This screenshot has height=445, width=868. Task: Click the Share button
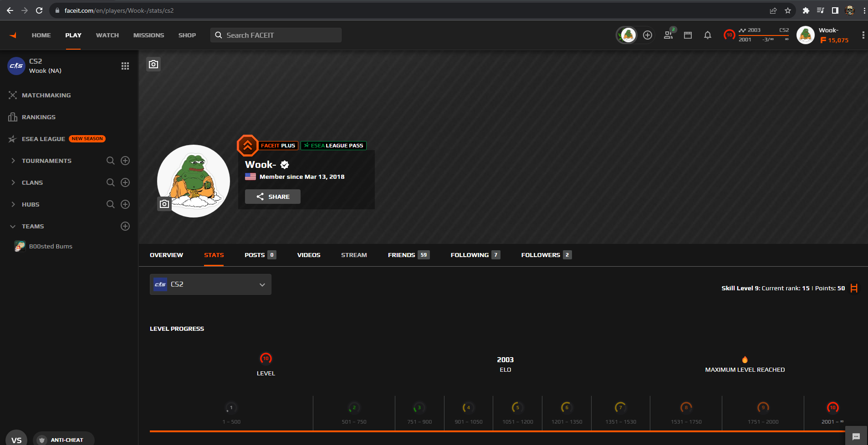click(x=273, y=197)
